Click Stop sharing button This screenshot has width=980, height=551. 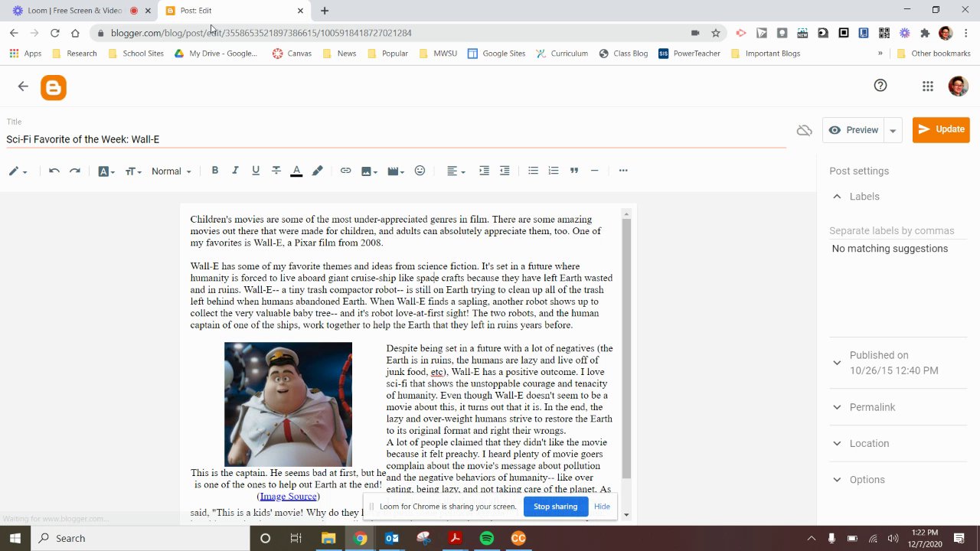(555, 507)
